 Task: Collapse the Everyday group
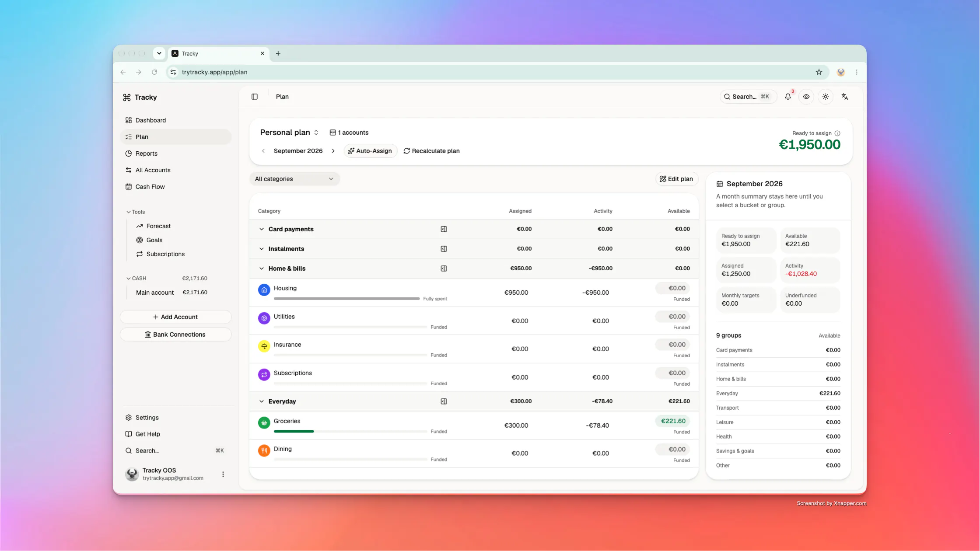pyautogui.click(x=262, y=401)
